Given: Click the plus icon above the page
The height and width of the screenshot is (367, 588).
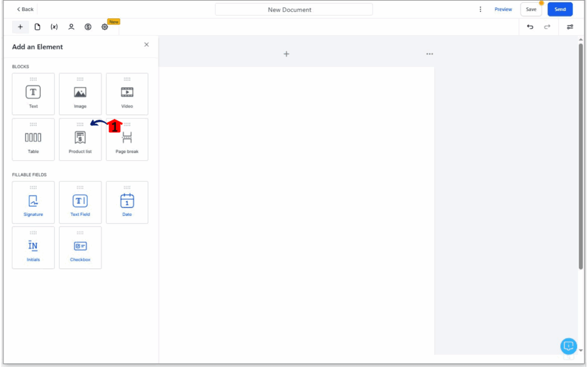Looking at the screenshot, I should click(286, 54).
